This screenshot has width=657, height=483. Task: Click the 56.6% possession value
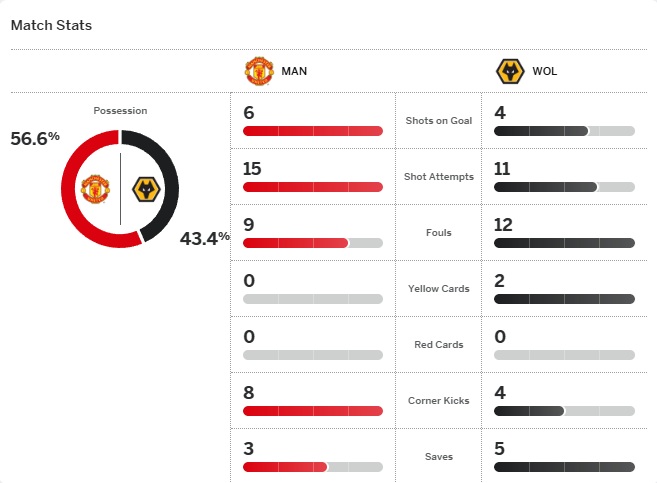point(35,139)
